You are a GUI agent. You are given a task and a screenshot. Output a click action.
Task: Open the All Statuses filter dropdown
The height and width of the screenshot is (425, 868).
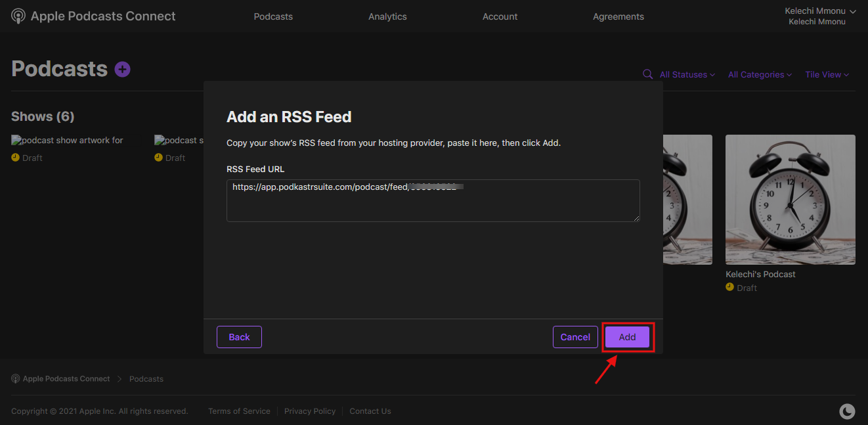pyautogui.click(x=687, y=75)
